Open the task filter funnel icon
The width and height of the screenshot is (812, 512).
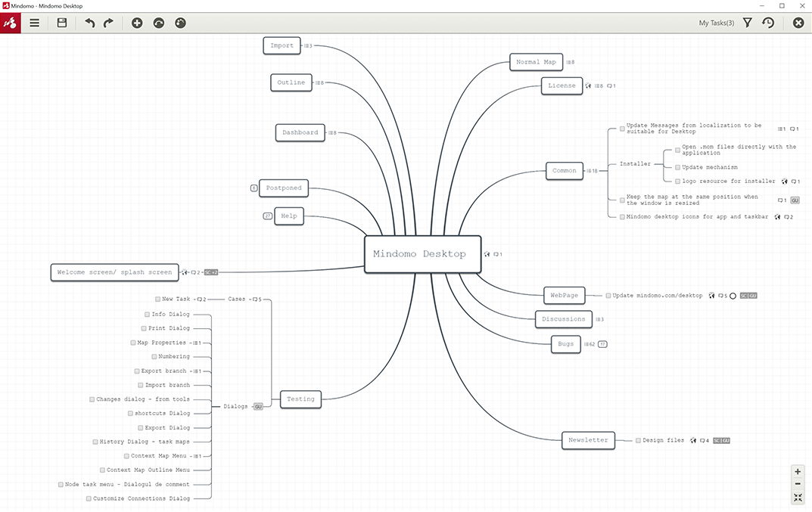(x=747, y=23)
